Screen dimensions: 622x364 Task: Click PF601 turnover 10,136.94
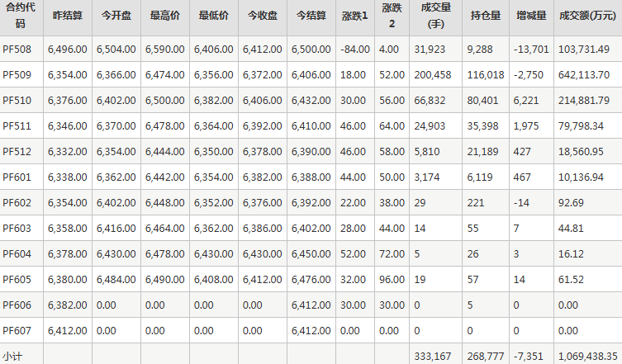pos(582,177)
